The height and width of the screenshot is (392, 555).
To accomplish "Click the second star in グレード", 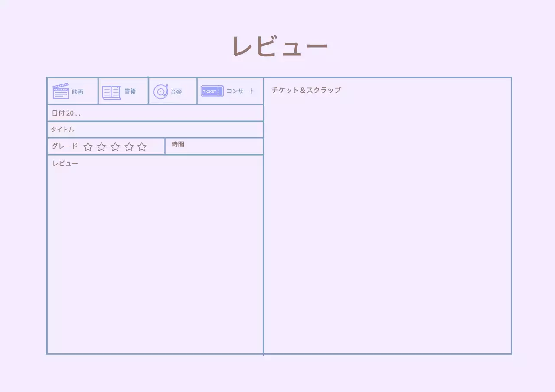I will (x=101, y=147).
